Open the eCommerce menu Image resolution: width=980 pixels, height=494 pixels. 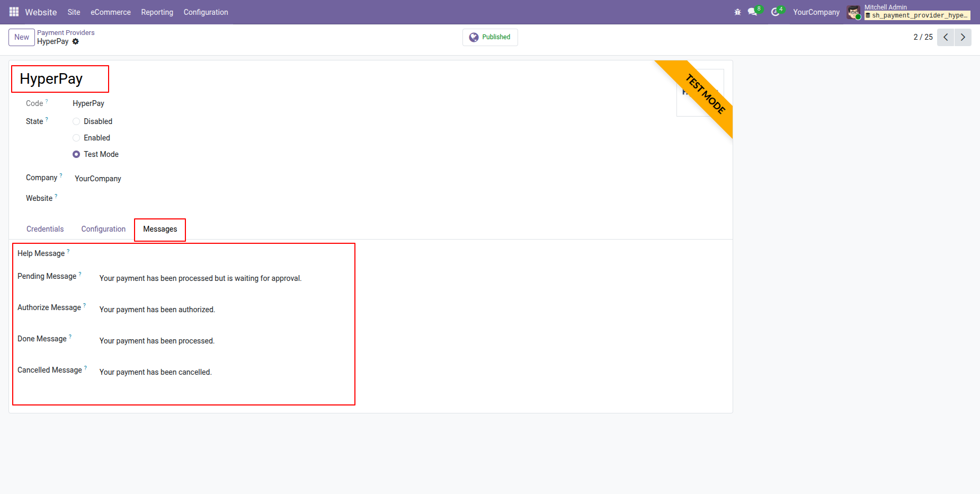tap(111, 12)
